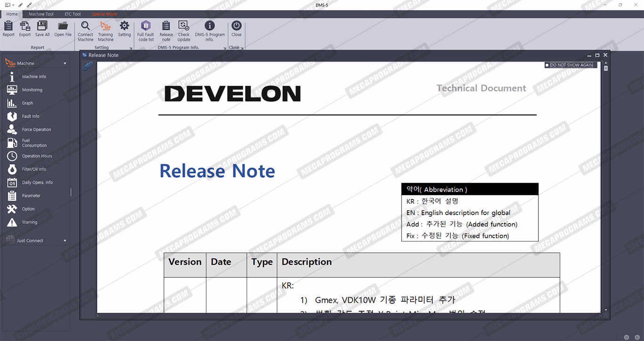Click the Release Note scroll down arrow

click(x=606, y=310)
